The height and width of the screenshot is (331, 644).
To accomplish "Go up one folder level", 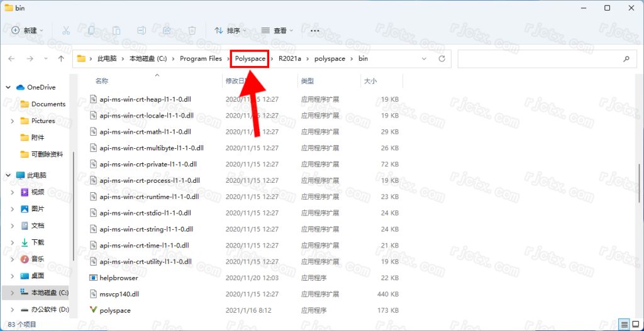I will (61, 58).
